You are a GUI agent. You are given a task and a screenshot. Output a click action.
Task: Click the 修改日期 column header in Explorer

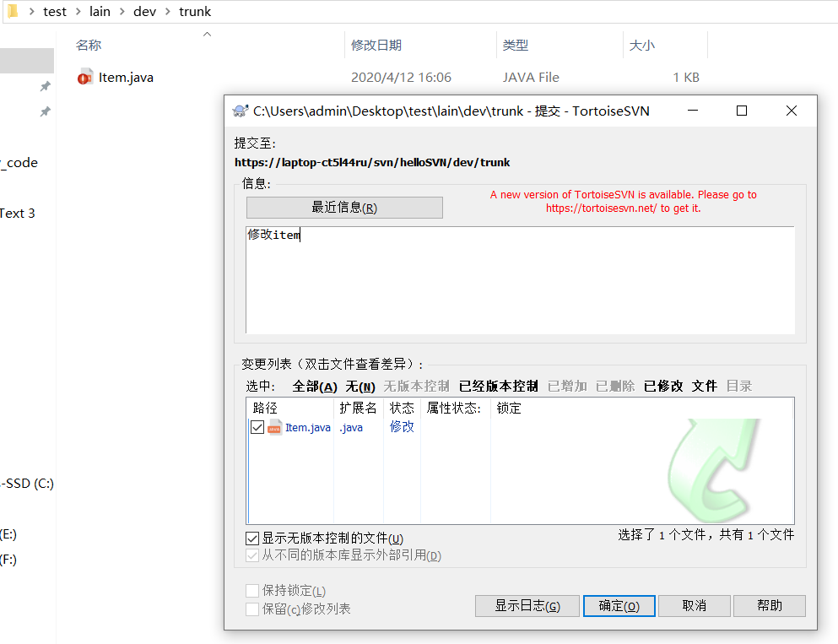click(376, 46)
